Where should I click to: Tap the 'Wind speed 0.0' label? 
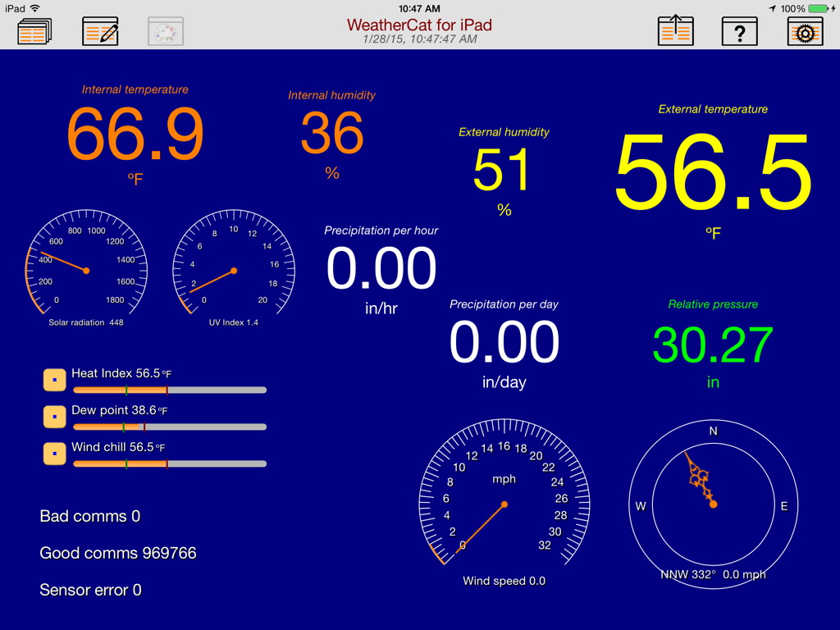tap(504, 582)
